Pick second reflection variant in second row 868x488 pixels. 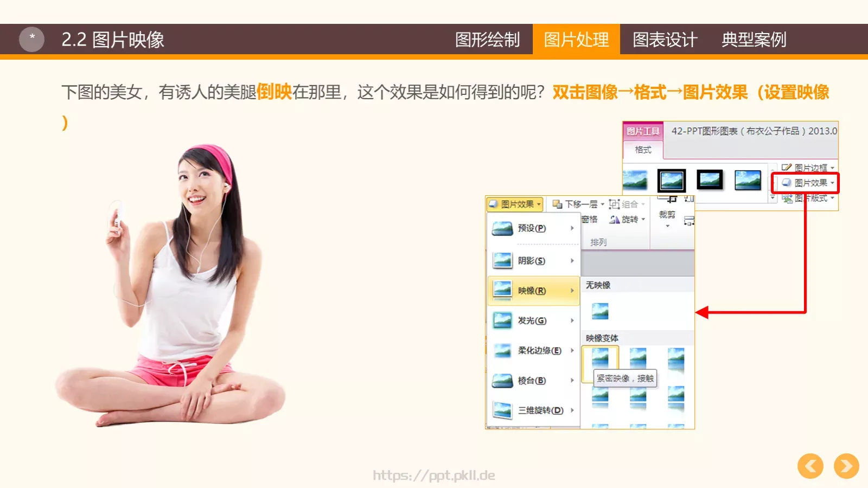(638, 397)
